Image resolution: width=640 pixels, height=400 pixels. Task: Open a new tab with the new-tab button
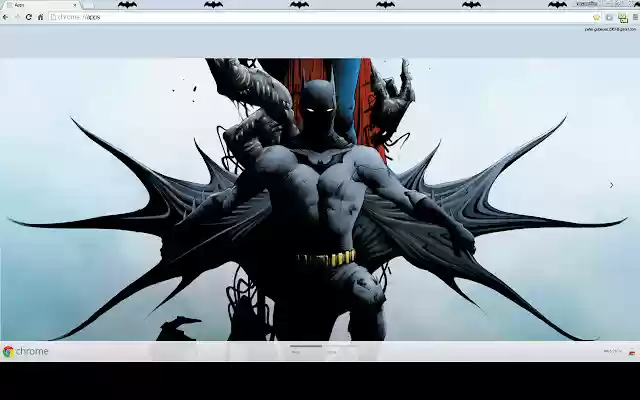click(88, 5)
